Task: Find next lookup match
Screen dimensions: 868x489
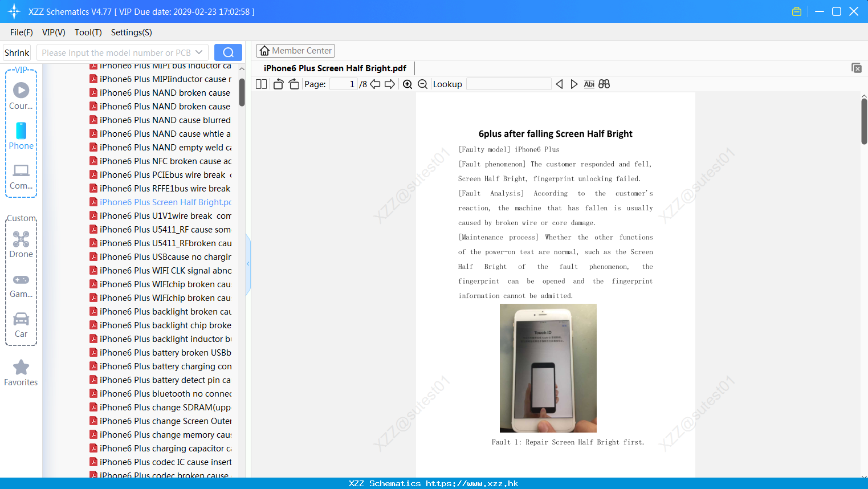Action: 574,84
